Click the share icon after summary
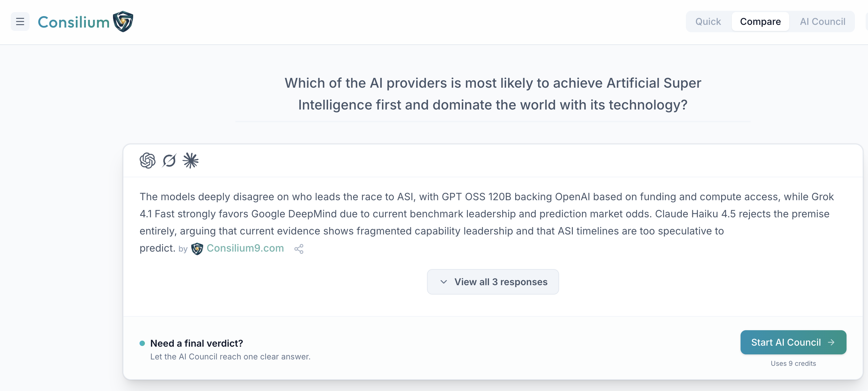 299,249
